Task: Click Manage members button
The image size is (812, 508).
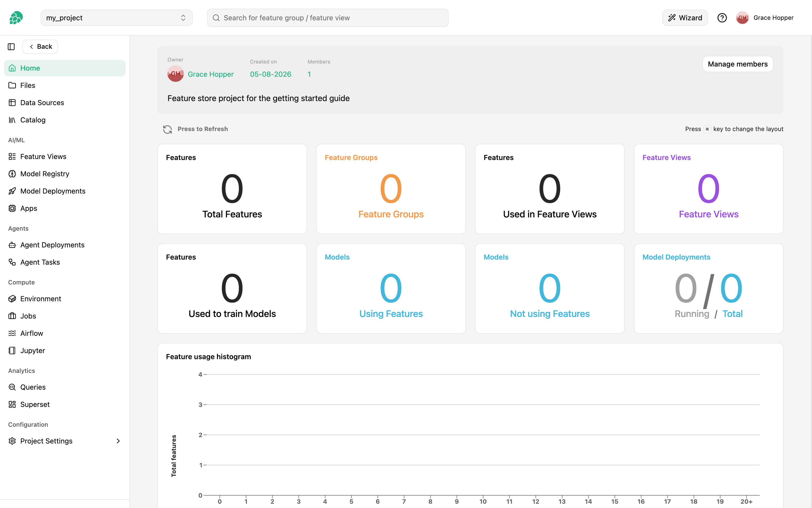Action: click(x=737, y=64)
